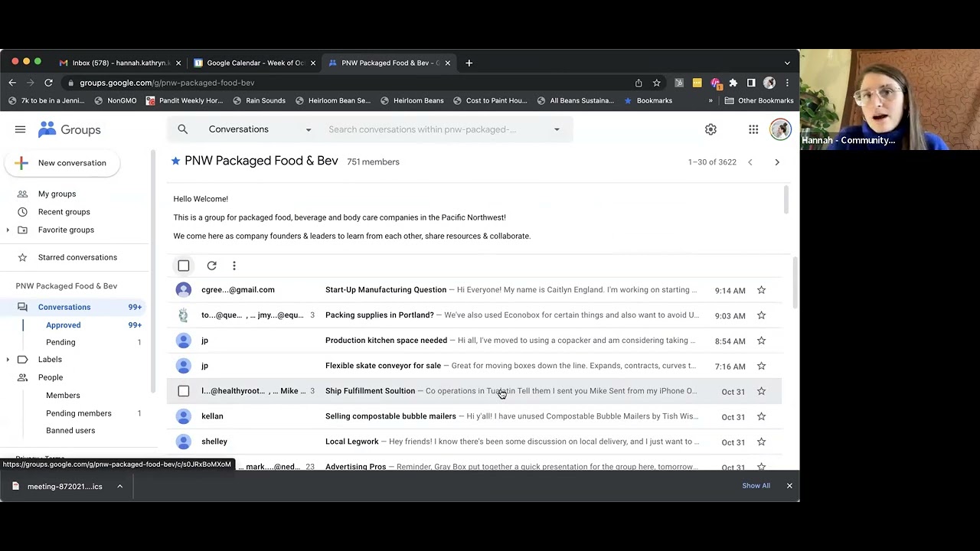Open the three-dot more actions menu

coord(234,266)
